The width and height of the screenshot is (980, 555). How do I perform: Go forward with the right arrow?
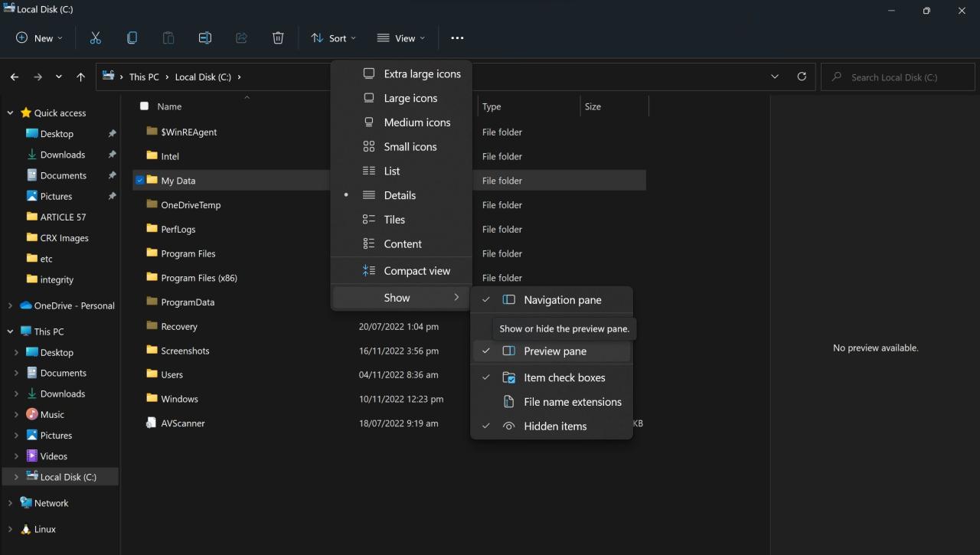pyautogui.click(x=38, y=77)
